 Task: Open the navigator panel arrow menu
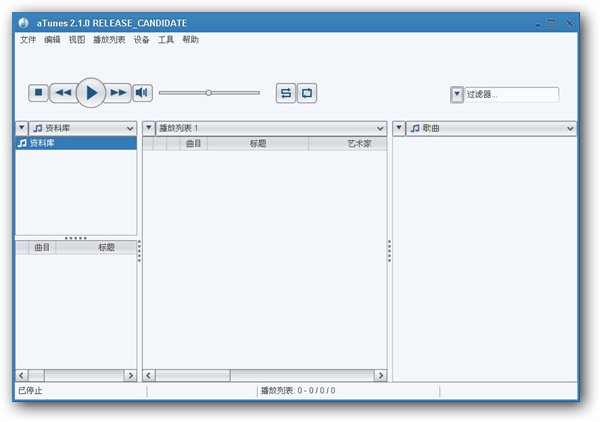click(22, 128)
